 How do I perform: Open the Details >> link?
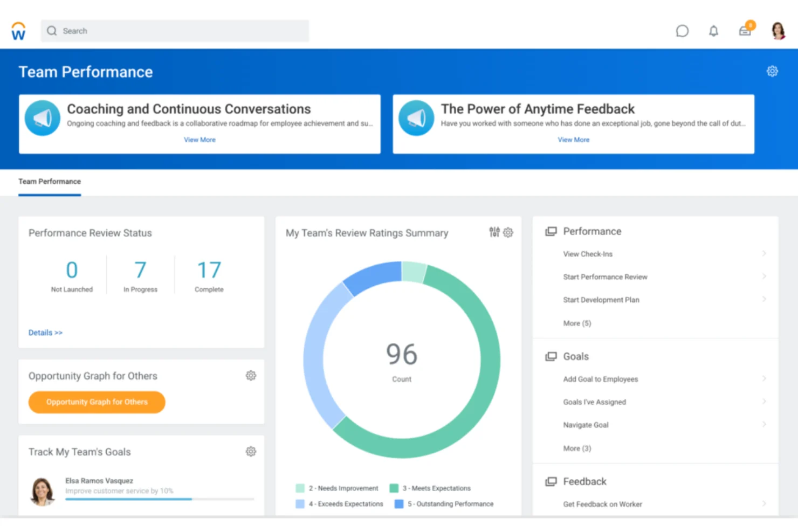45,333
